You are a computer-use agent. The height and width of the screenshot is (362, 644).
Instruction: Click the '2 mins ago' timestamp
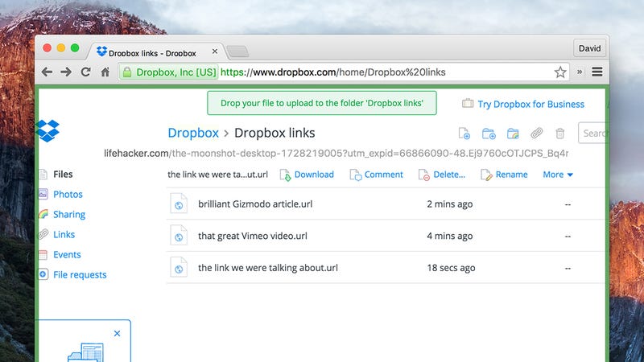(450, 204)
